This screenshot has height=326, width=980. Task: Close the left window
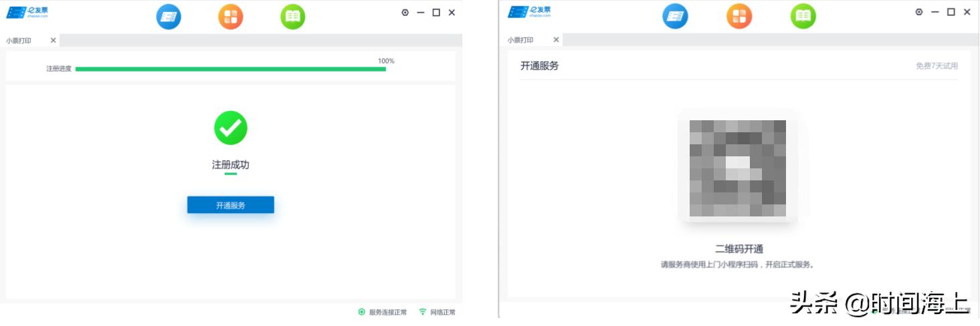coord(452,13)
